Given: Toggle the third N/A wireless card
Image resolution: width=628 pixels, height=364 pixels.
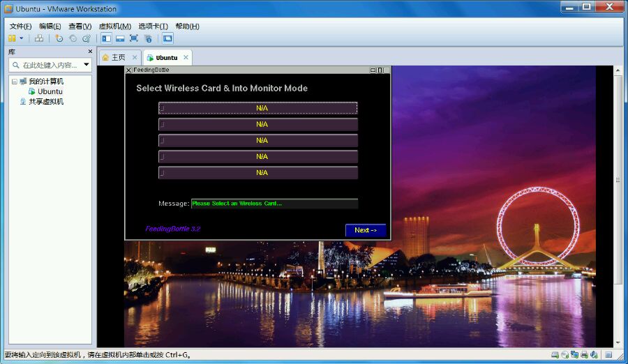Looking at the screenshot, I should (x=258, y=141).
